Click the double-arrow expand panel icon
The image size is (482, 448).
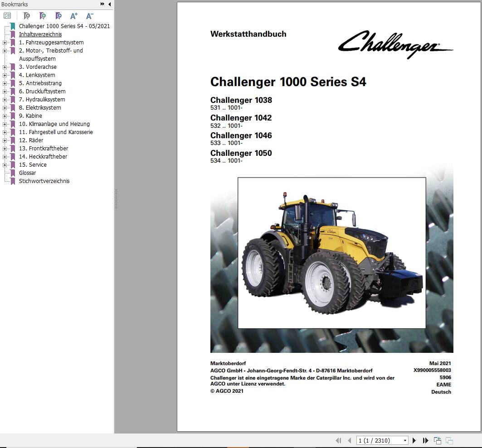(x=102, y=4)
